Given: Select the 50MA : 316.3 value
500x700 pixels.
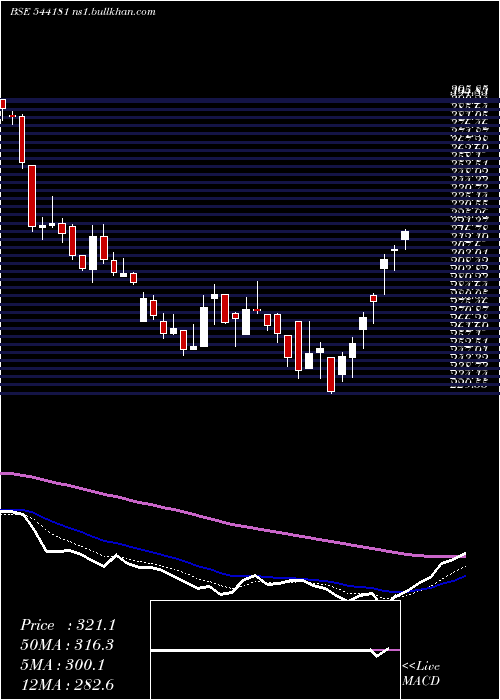Looking at the screenshot, I should point(67,645).
